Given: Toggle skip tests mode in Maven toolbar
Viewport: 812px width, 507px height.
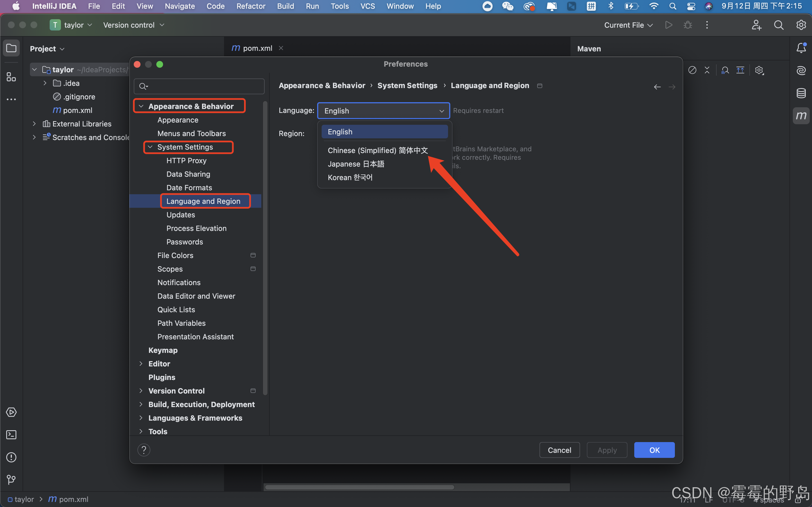Looking at the screenshot, I should (x=707, y=70).
